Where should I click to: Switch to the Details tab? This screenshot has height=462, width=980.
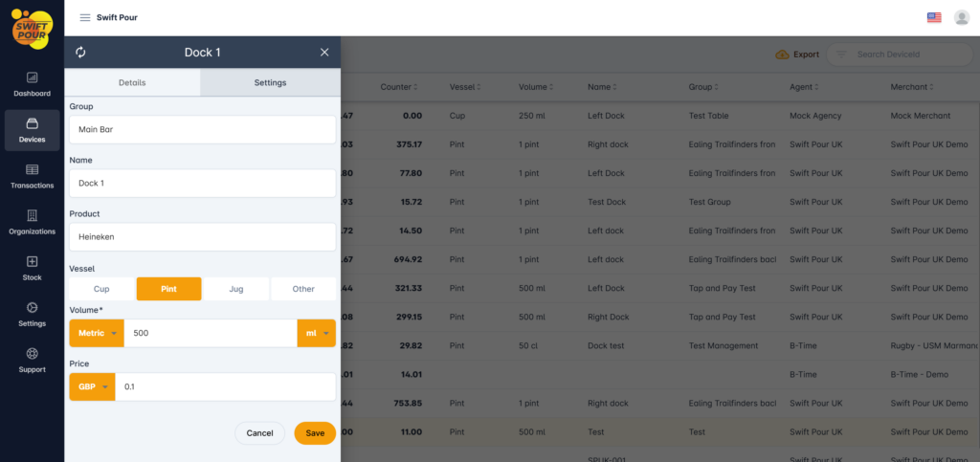coord(132,83)
